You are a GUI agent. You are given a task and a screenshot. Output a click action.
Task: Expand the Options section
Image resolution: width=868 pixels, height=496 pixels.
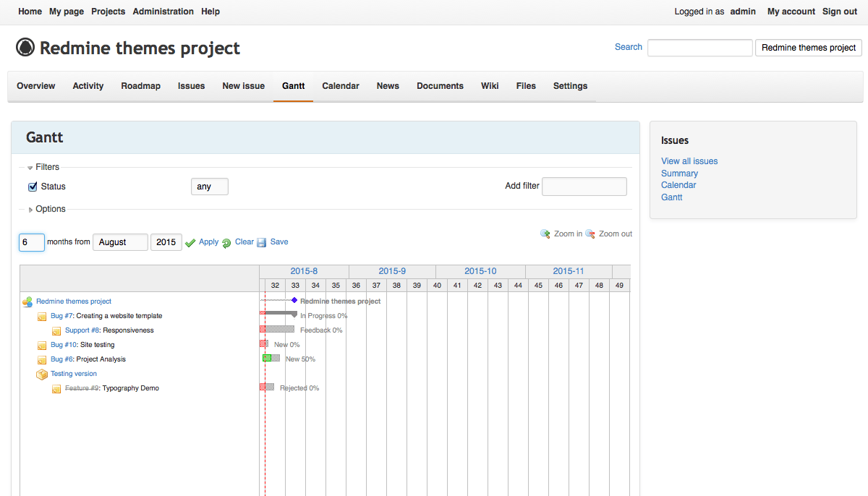point(47,209)
